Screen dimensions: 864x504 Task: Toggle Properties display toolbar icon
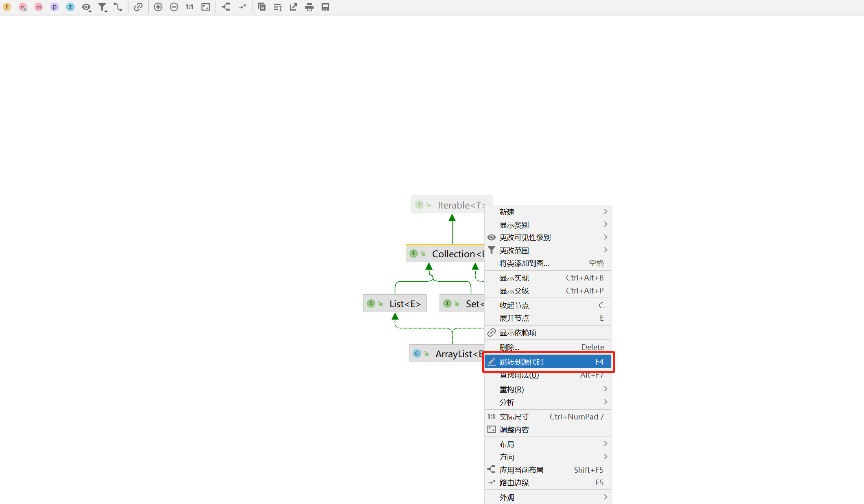54,7
